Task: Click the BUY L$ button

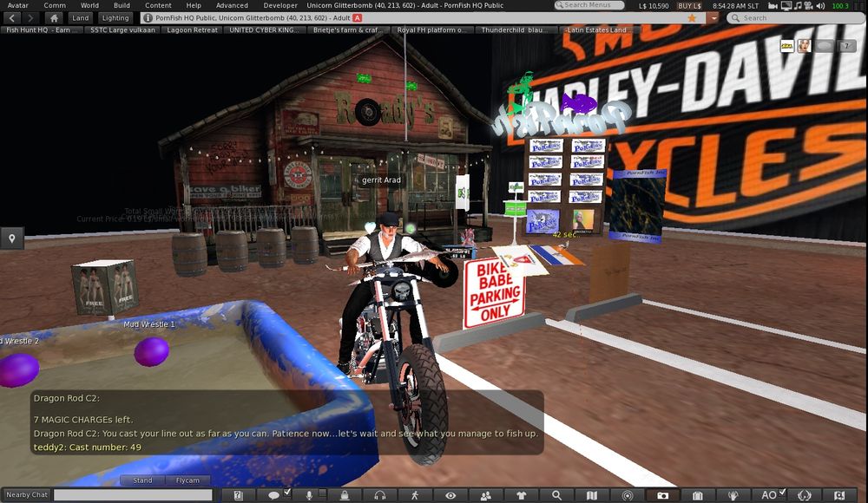Action: coord(690,5)
